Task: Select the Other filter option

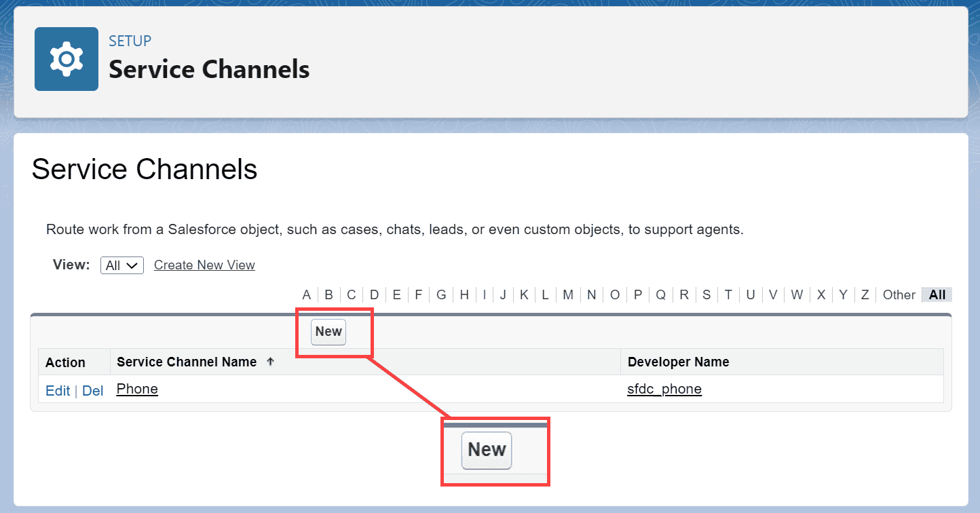Action: 899,294
